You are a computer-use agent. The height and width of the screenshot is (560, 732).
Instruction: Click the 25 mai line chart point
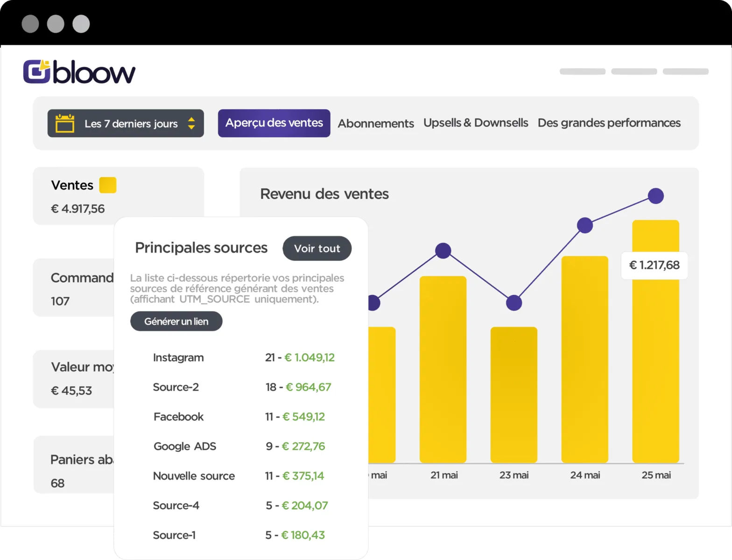click(x=656, y=196)
